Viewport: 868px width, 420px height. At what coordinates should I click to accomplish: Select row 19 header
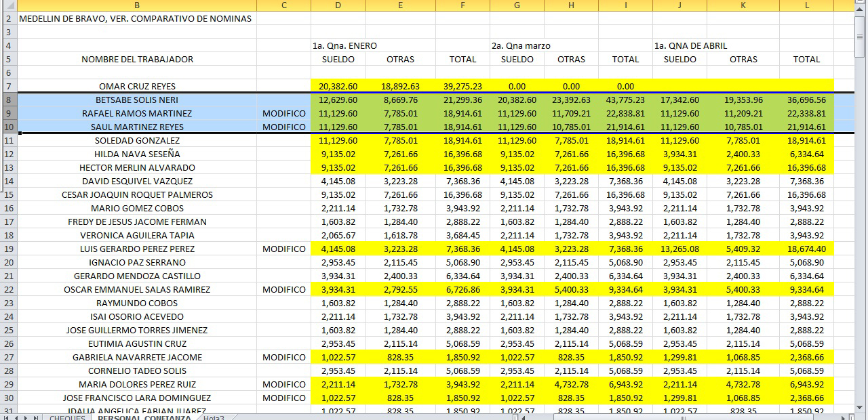click(9, 249)
